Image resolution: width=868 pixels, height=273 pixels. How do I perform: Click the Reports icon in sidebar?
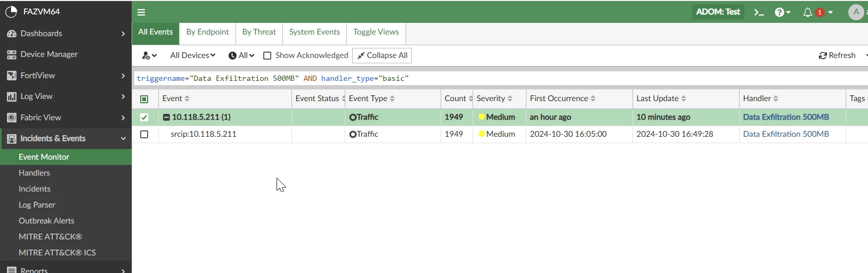click(x=12, y=270)
